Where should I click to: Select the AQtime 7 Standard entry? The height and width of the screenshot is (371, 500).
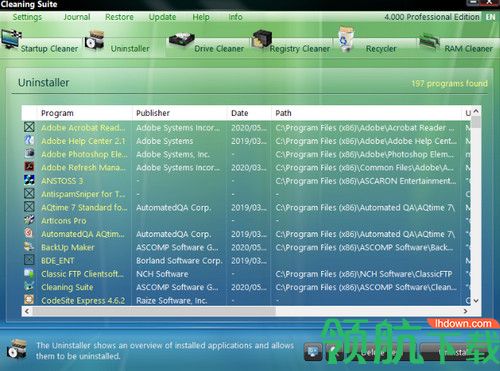pos(84,207)
